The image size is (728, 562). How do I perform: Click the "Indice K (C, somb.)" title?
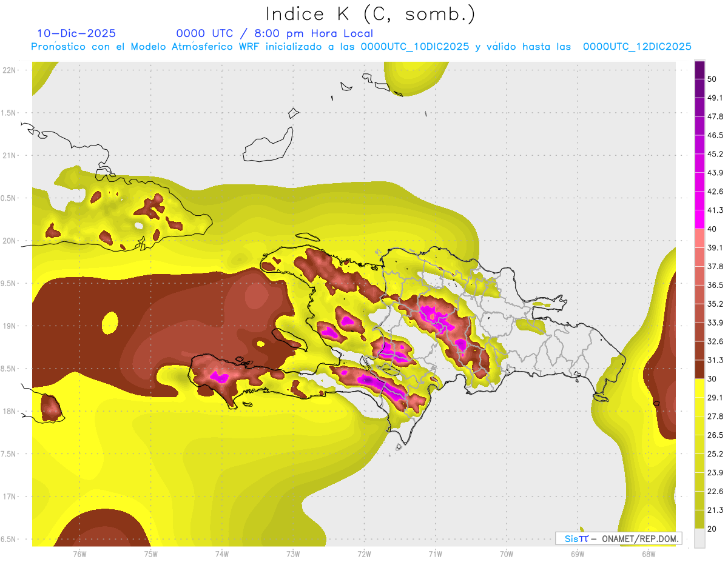371,14
